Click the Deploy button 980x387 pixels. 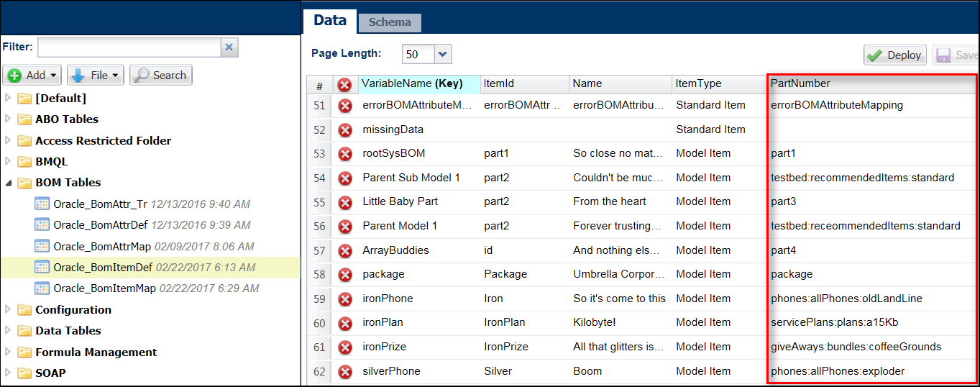point(896,55)
